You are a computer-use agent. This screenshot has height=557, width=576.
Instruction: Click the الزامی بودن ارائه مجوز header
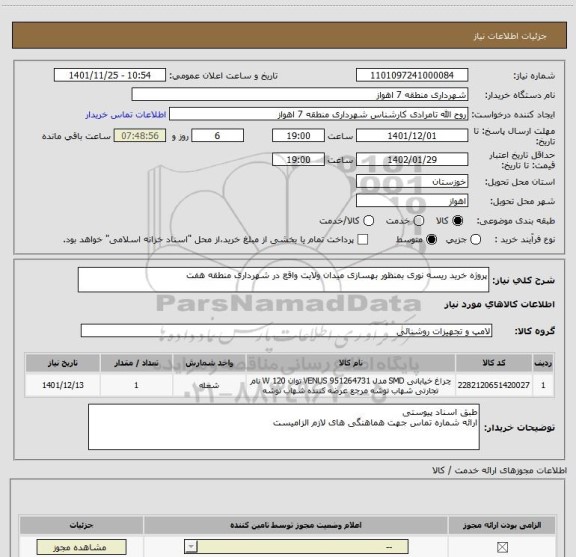pos(502,525)
